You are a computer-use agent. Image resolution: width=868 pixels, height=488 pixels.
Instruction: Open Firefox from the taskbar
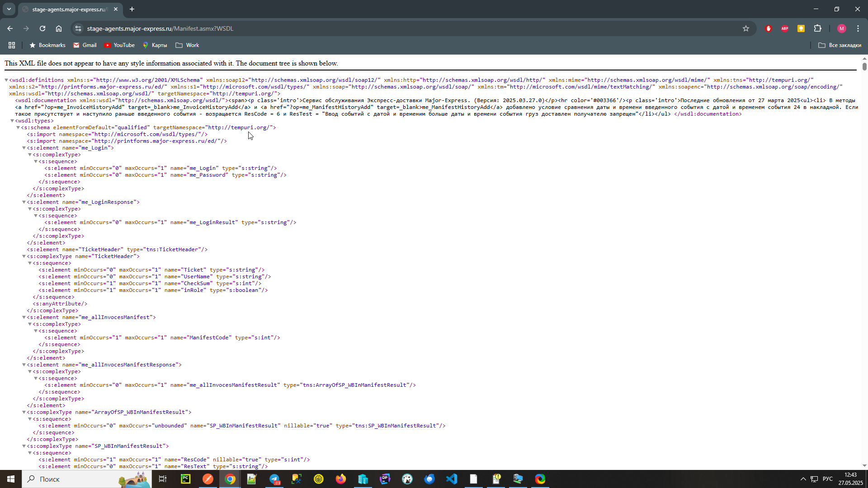[x=341, y=479]
